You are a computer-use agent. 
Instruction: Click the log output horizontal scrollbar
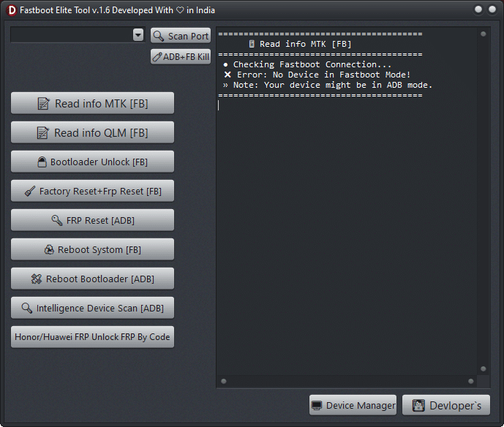[347, 381]
